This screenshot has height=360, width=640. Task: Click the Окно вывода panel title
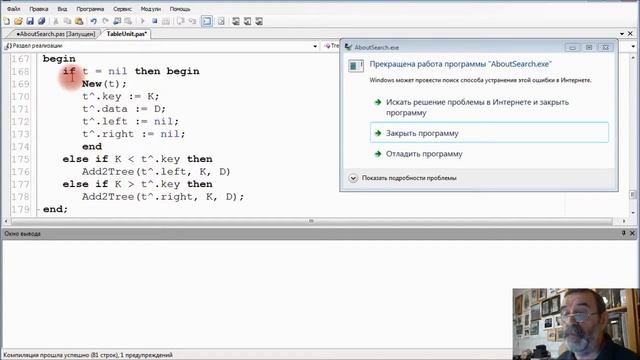tap(22, 233)
